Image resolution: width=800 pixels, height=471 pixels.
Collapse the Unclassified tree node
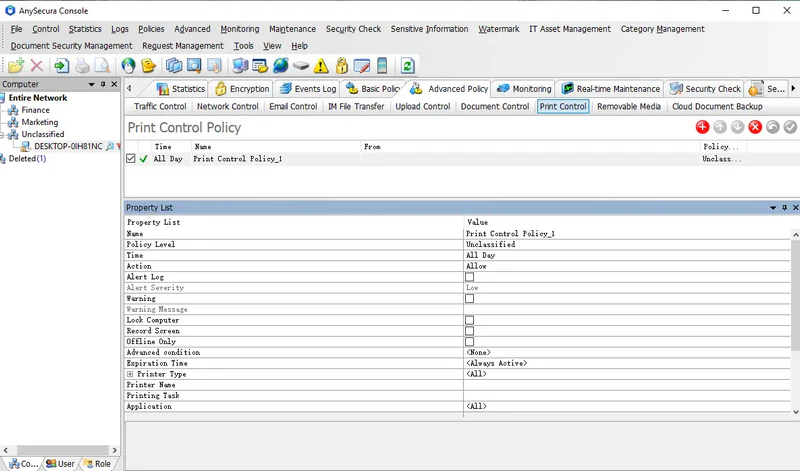click(x=2, y=135)
